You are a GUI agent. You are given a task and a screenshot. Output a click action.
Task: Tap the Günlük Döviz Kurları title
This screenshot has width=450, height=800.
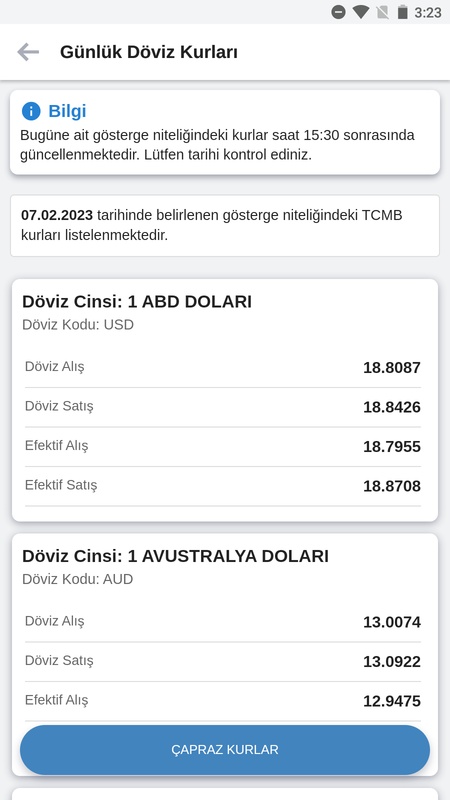149,52
